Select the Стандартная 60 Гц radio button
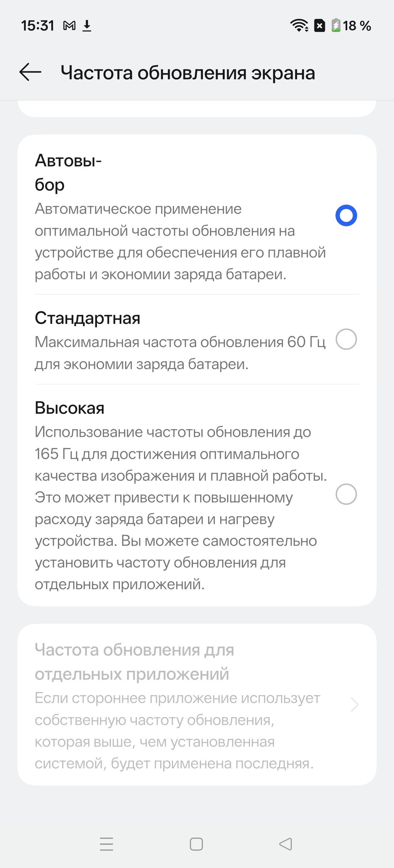394x868 pixels. 346,339
